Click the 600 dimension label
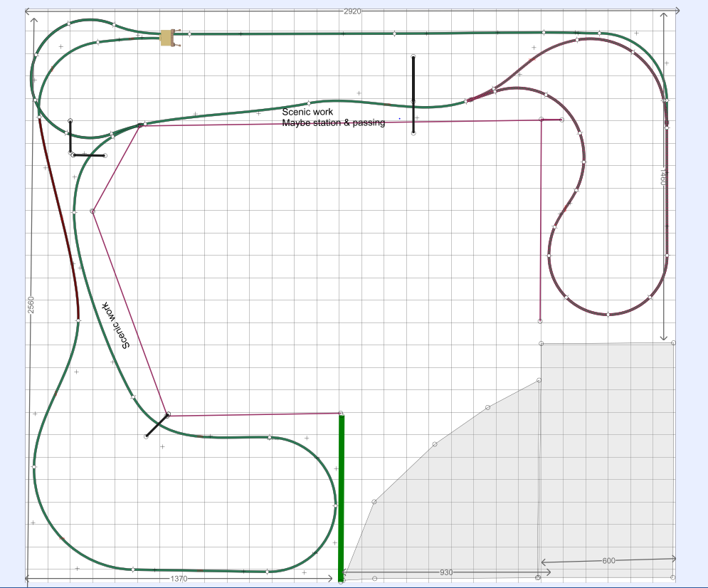The width and height of the screenshot is (708, 588). (608, 560)
